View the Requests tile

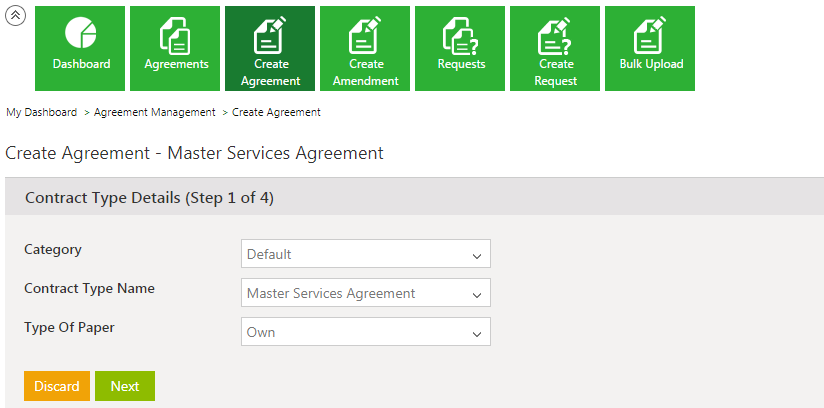(460, 48)
